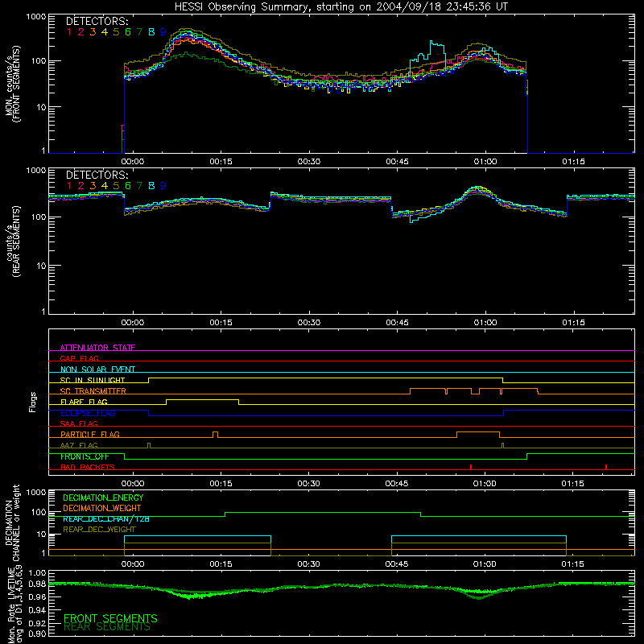Select DETECTORS: label in the rear segments panel
The height and width of the screenshot is (644, 644).
tap(97, 175)
